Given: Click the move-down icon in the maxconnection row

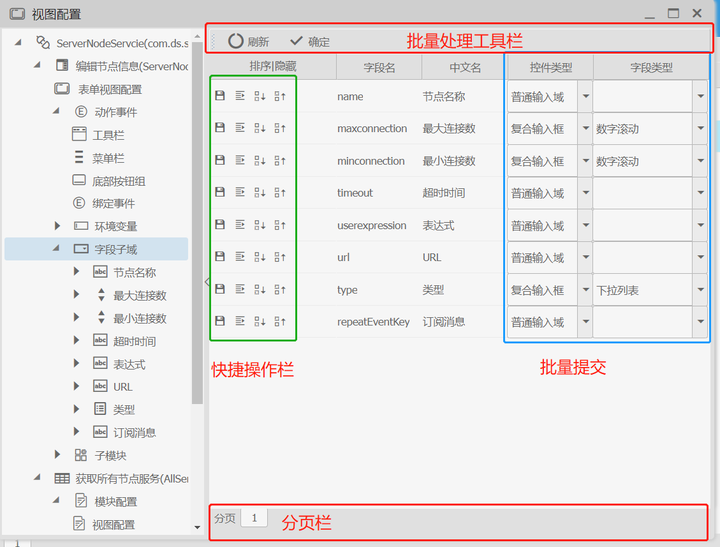Looking at the screenshot, I should 259,128.
